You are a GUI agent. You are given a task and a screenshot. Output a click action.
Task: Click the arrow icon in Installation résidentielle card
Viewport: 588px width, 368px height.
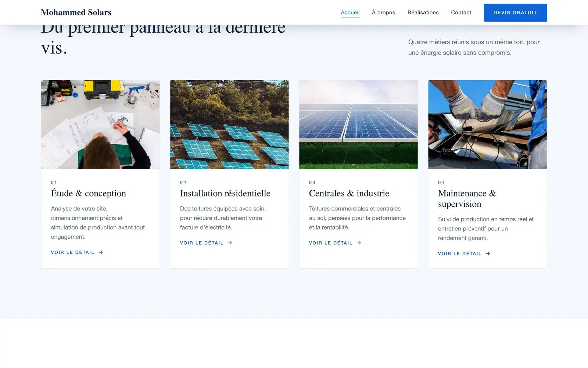(230, 243)
